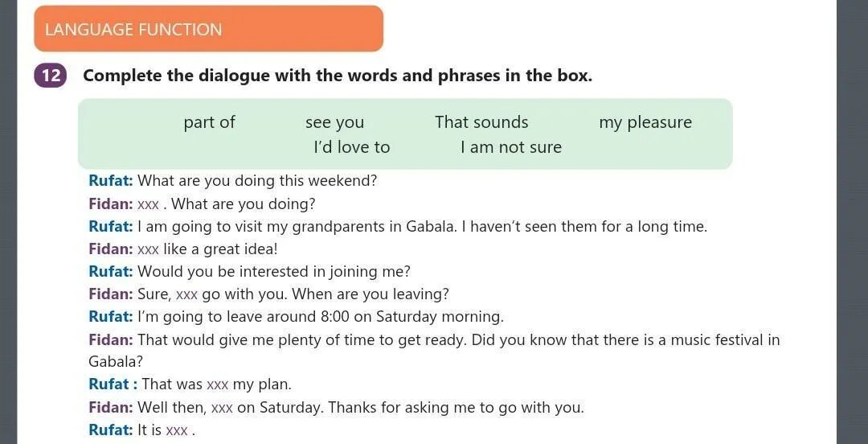Screen dimensions: 868x444
Task: Click the word 'Gabala?' on its own line
Action: pos(116,362)
